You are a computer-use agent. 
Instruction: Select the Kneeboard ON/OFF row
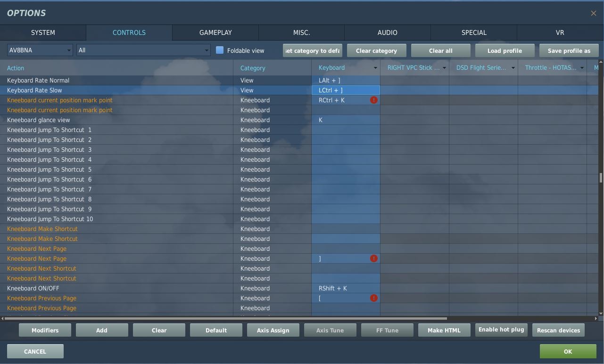click(x=299, y=288)
